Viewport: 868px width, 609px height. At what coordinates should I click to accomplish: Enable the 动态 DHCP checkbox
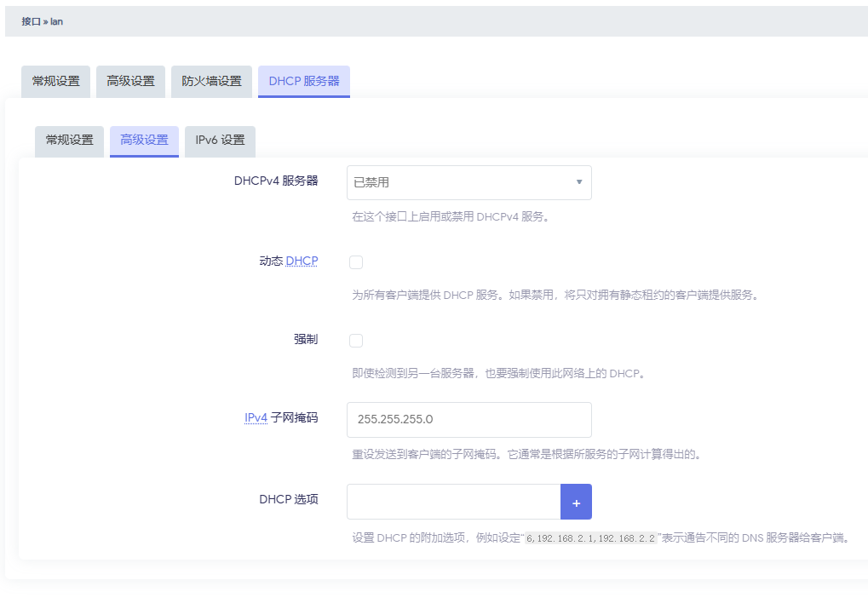[x=356, y=262]
